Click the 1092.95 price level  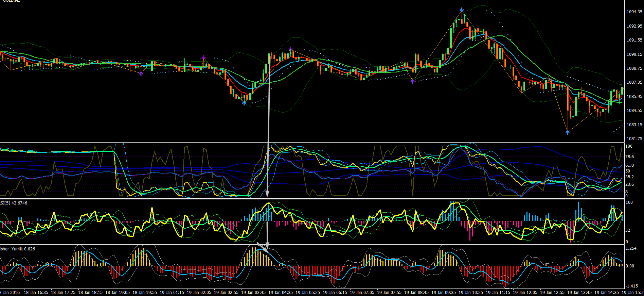(x=634, y=26)
